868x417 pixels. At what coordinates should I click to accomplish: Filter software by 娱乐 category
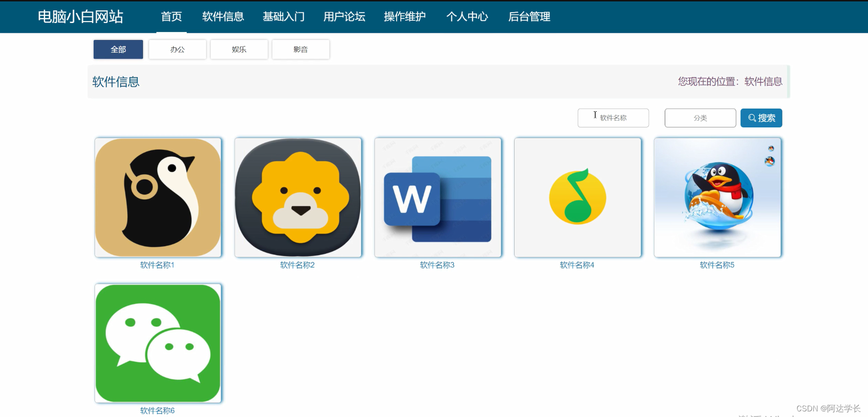[239, 49]
